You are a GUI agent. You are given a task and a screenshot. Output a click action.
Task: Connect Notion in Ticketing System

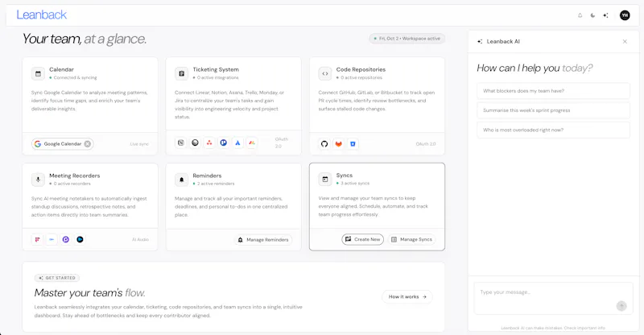tap(180, 143)
